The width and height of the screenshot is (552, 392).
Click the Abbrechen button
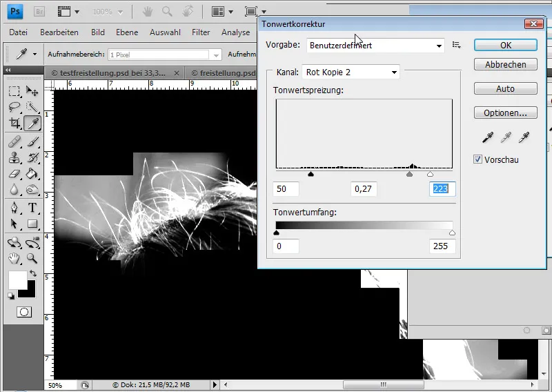tap(506, 64)
